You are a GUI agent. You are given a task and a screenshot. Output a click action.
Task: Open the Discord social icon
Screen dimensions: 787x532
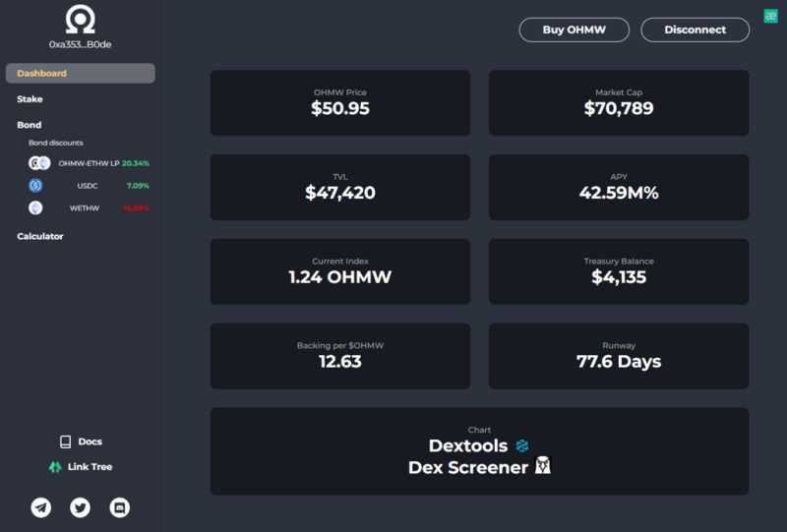coord(119,507)
